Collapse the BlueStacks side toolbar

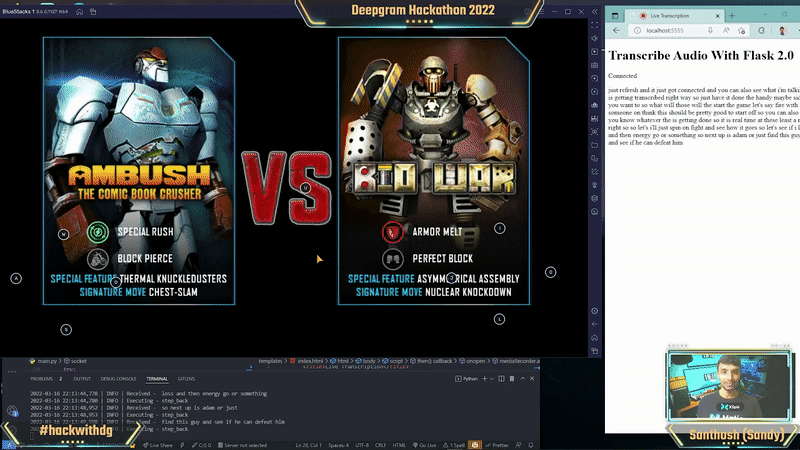pyautogui.click(x=594, y=11)
